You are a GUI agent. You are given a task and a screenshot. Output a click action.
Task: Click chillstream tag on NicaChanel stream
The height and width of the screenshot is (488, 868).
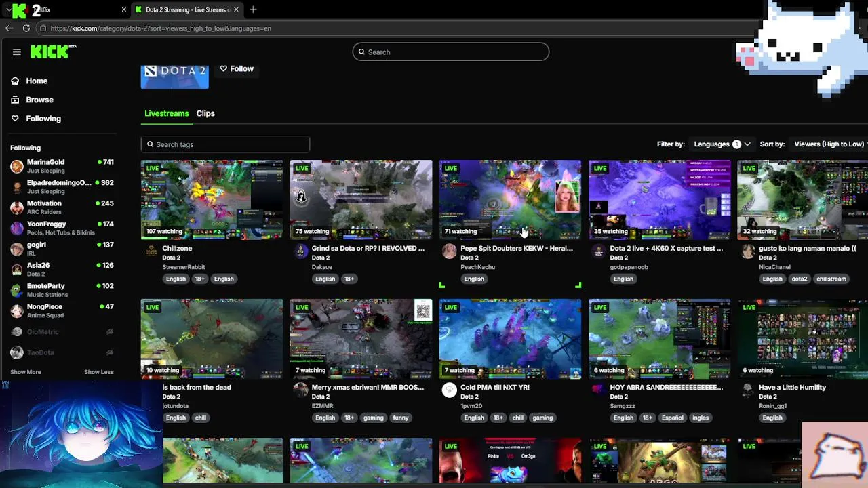(x=831, y=279)
